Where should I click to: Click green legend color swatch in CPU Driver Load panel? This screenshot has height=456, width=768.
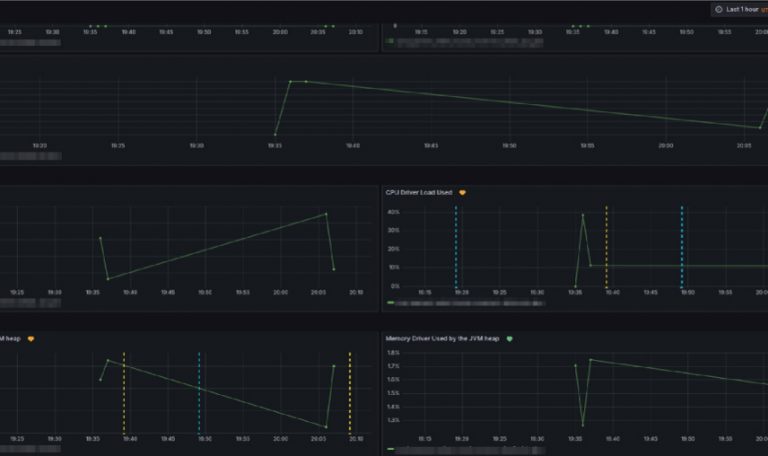(x=390, y=301)
